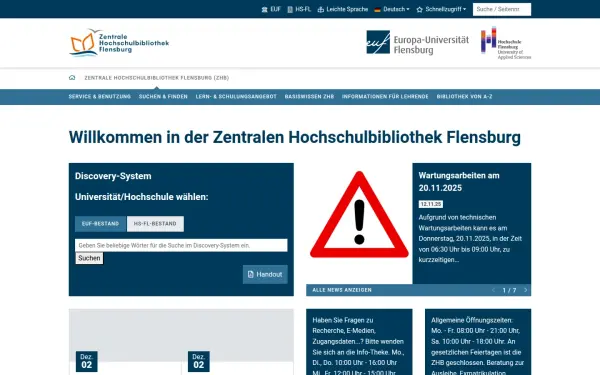
Task: Click HS-FL link in top bar
Action: [x=299, y=10]
